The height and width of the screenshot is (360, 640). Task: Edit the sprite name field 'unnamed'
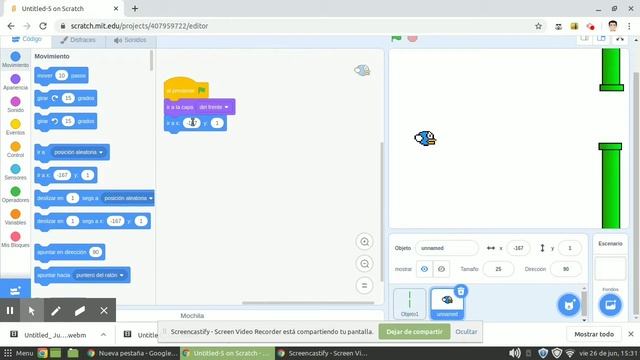click(447, 248)
